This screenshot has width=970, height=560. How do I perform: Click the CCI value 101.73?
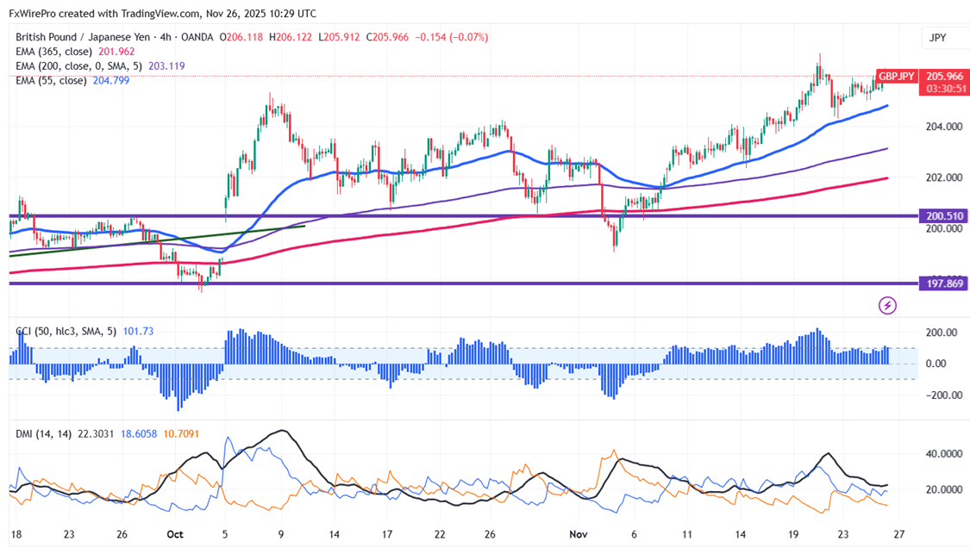(138, 332)
